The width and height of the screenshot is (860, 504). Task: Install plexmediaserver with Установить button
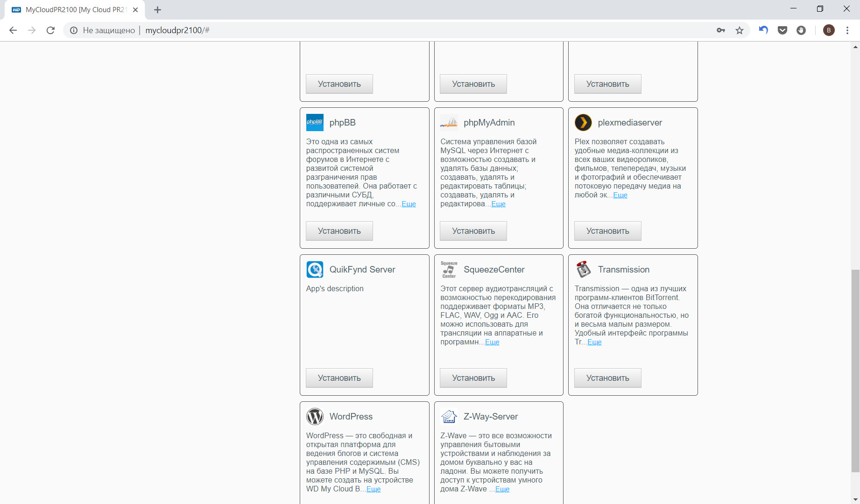pos(608,231)
